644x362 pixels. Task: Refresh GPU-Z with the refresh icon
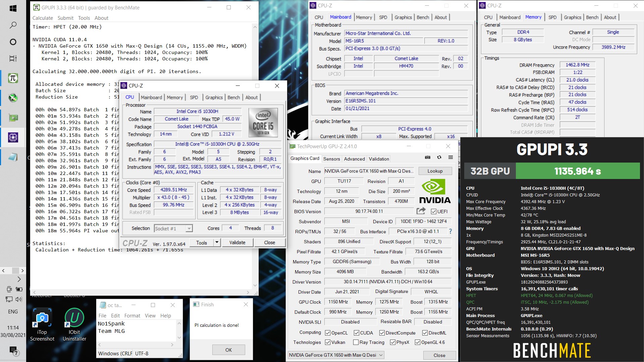tap(439, 157)
